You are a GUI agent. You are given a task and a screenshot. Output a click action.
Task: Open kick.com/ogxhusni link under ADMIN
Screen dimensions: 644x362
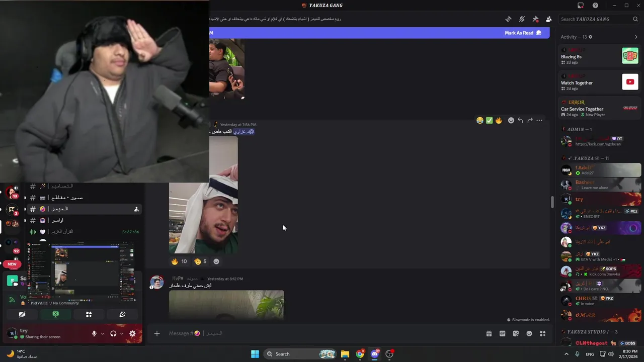click(598, 144)
